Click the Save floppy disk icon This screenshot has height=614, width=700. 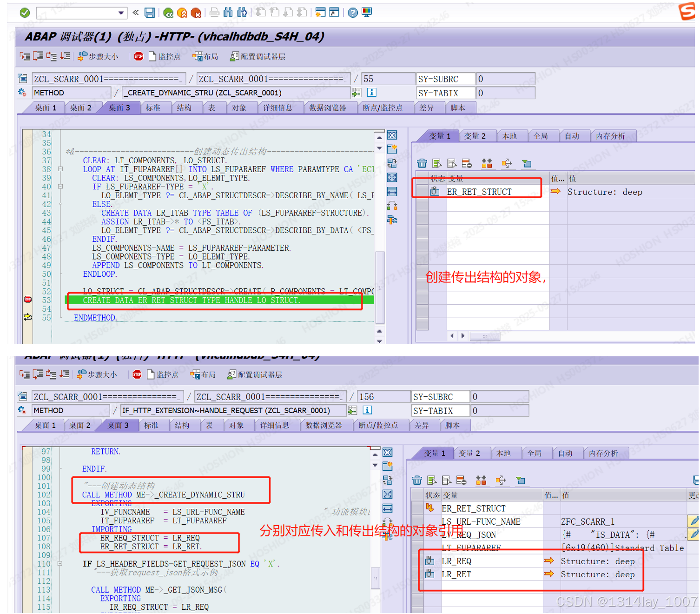pos(150,13)
